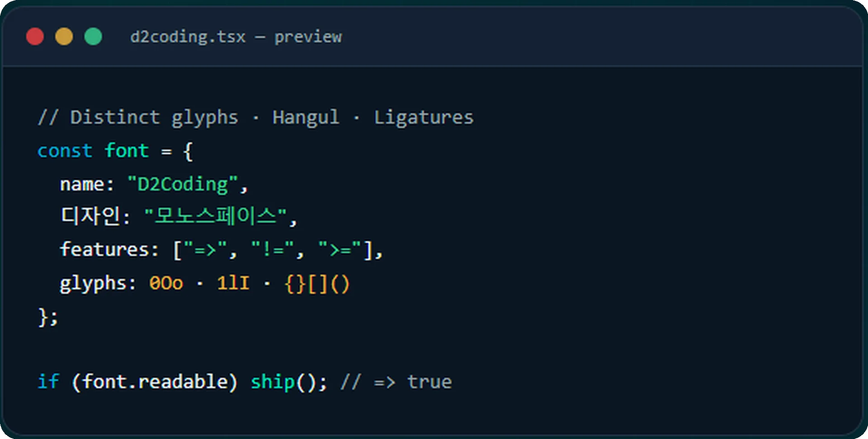Image resolution: width=868 pixels, height=439 pixels.
Task: Click the closing '};' line
Action: coord(48,317)
